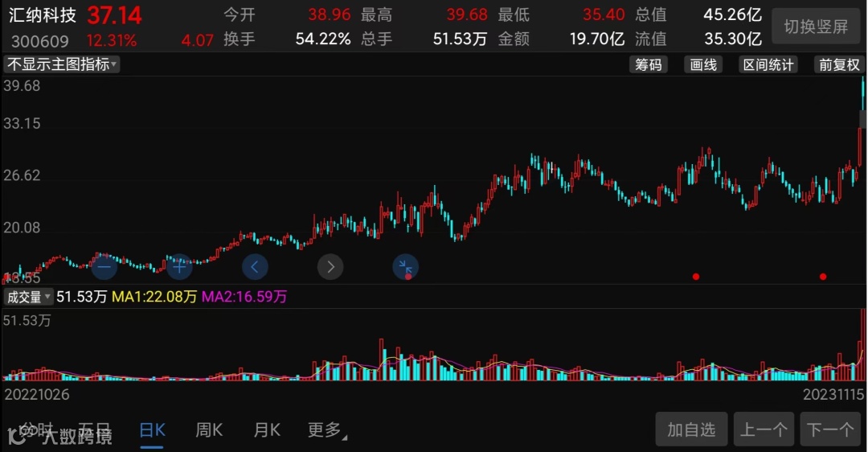Click 加自选 to add to watchlist
868x452 pixels.
691,429
